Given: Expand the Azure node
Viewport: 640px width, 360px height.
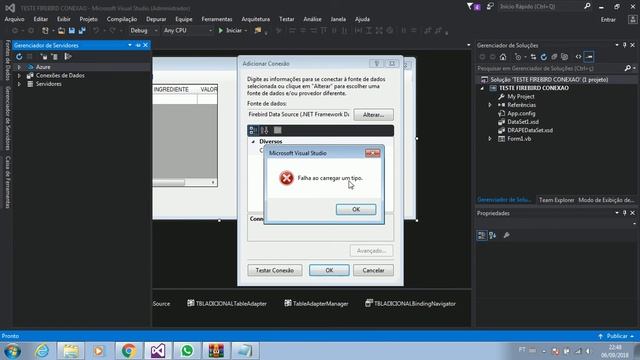Looking at the screenshot, I should [x=19, y=67].
